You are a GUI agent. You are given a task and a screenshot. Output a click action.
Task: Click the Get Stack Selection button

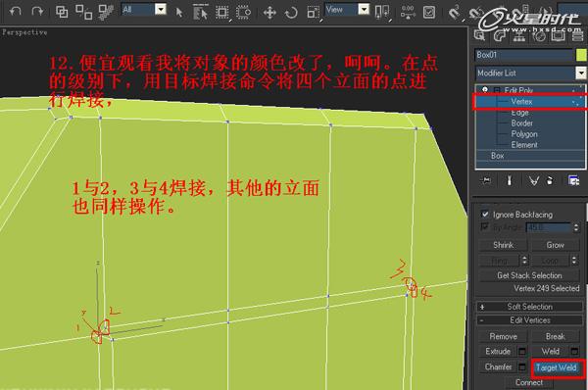click(x=529, y=275)
